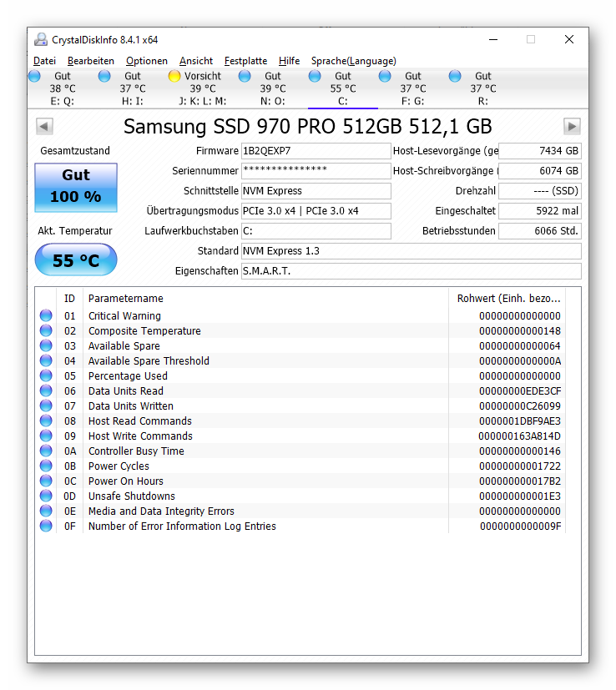Click status icon for Host Write Commands
616x690 pixels.
coord(46,436)
